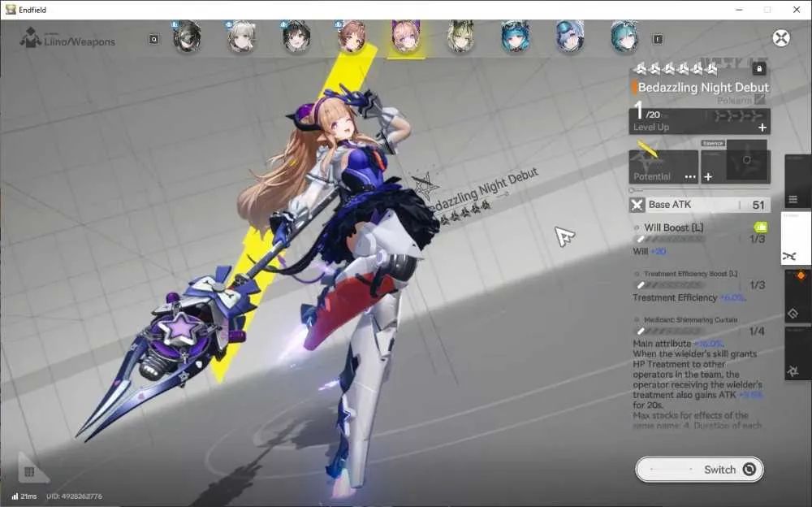Click the Treatment Efficiency Boost progress bar

(x=671, y=285)
